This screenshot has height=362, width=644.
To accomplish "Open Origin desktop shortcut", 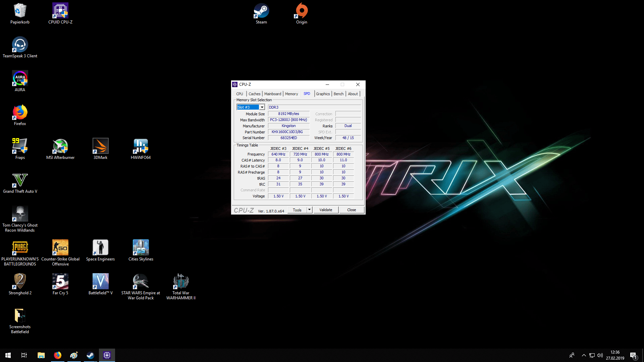I will coord(302,14).
